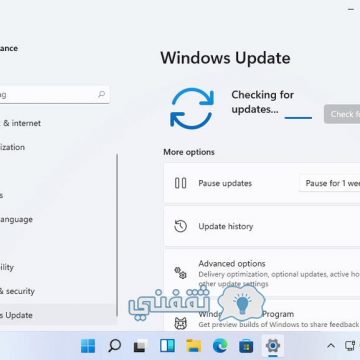Screen dimensions: 360x360
Task: Click the search magnifier in settings box
Action: 102,94
